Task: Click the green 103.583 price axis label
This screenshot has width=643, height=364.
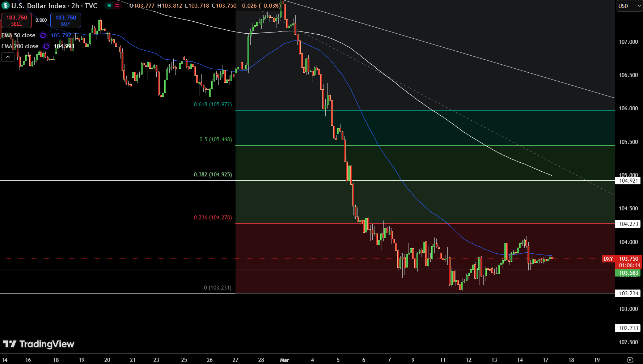Action: click(x=628, y=273)
